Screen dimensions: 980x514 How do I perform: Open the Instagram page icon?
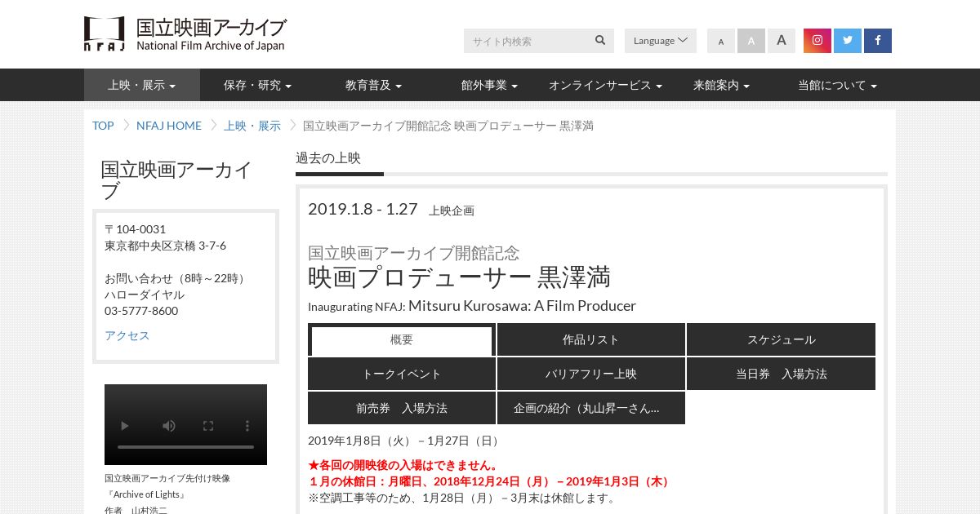click(817, 41)
